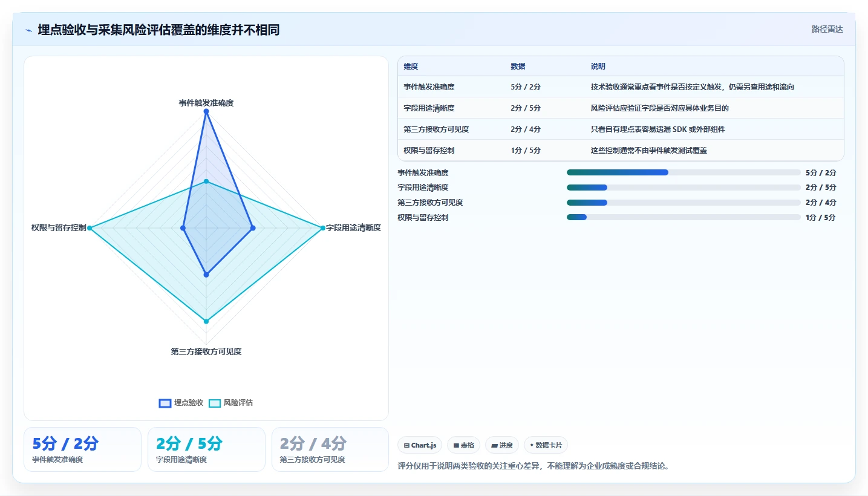The image size is (868, 496).
Task: Select the 权限与留存控制 cell in the table
Action: click(429, 151)
